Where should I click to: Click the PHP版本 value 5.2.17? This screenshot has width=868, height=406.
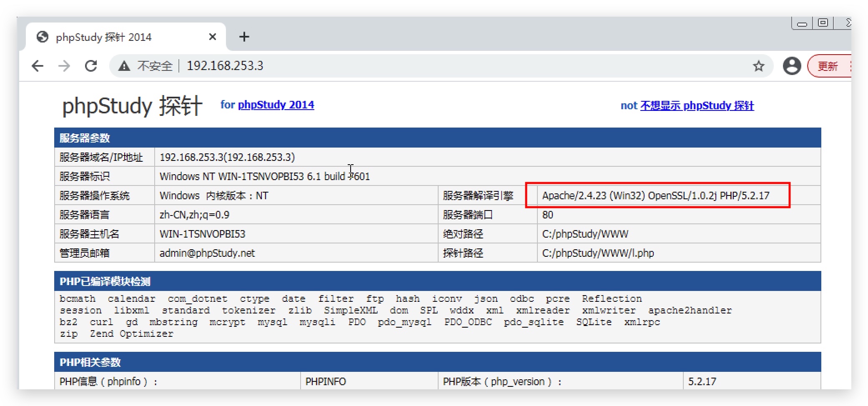pos(702,381)
